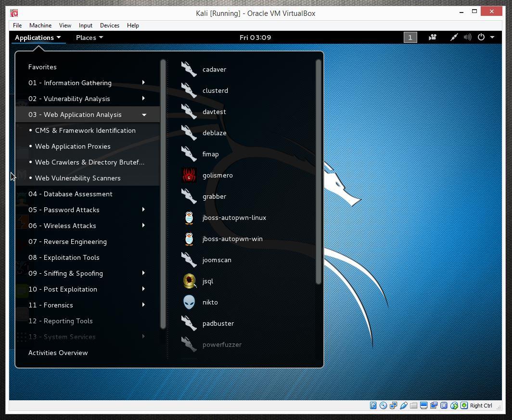
Task: Click the screen recorder camera icon in top bar
Action: (x=433, y=38)
